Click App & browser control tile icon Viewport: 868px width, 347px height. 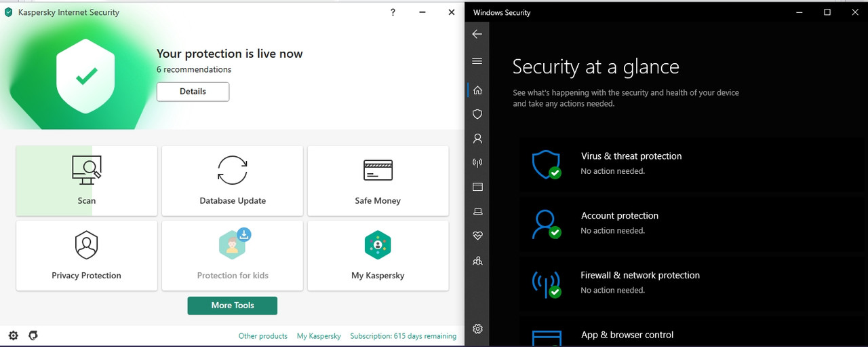(547, 338)
